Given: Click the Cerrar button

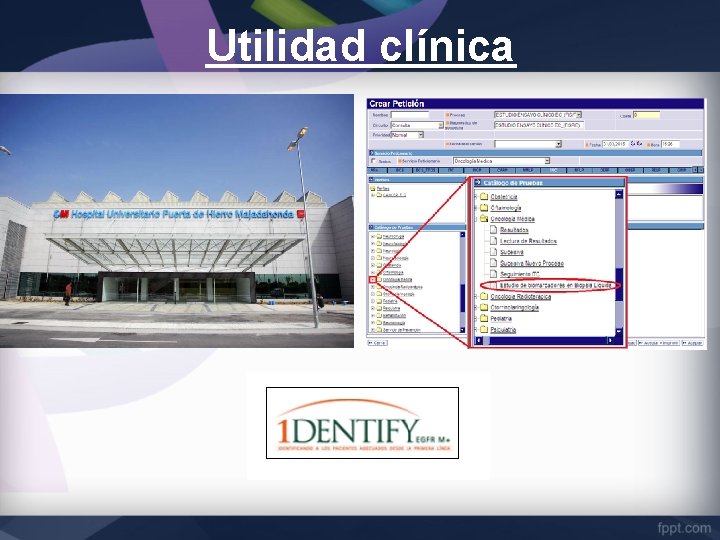Looking at the screenshot, I should click(377, 343).
